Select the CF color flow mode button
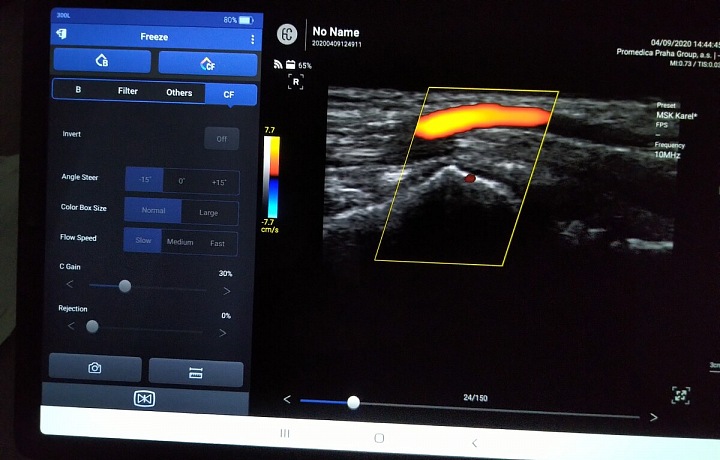720x460 pixels. point(207,63)
